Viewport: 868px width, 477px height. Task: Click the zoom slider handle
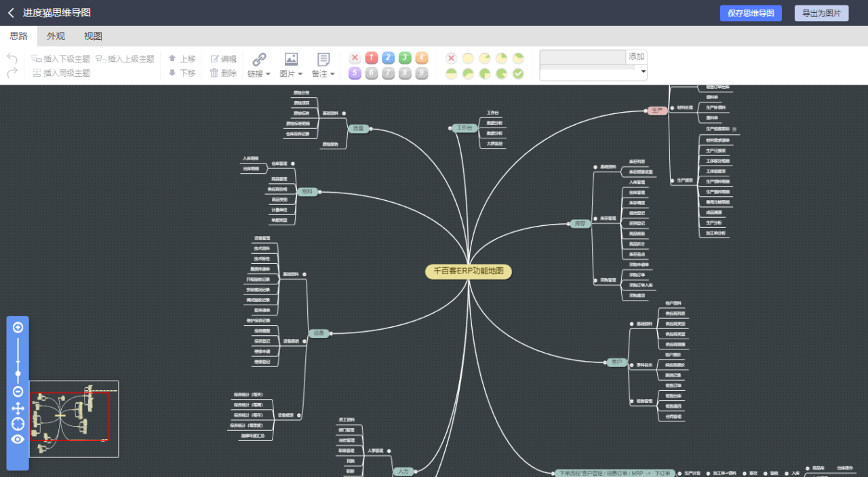click(18, 374)
